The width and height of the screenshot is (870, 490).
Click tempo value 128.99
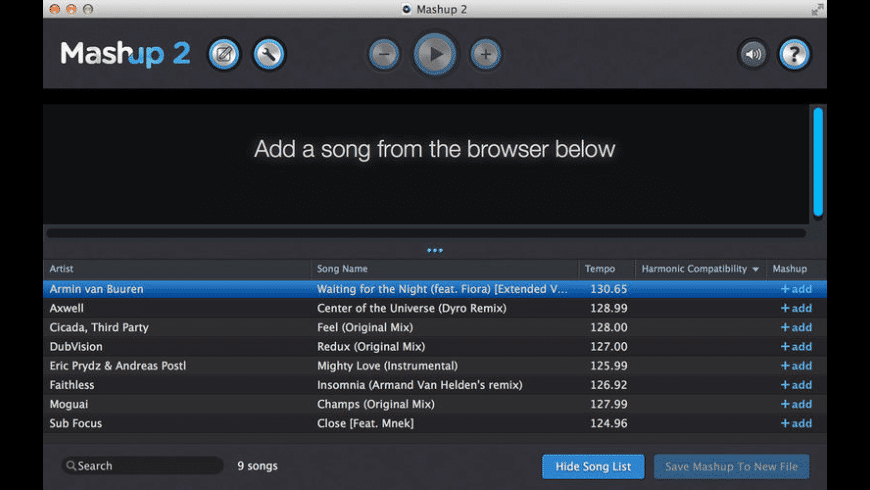pos(609,308)
